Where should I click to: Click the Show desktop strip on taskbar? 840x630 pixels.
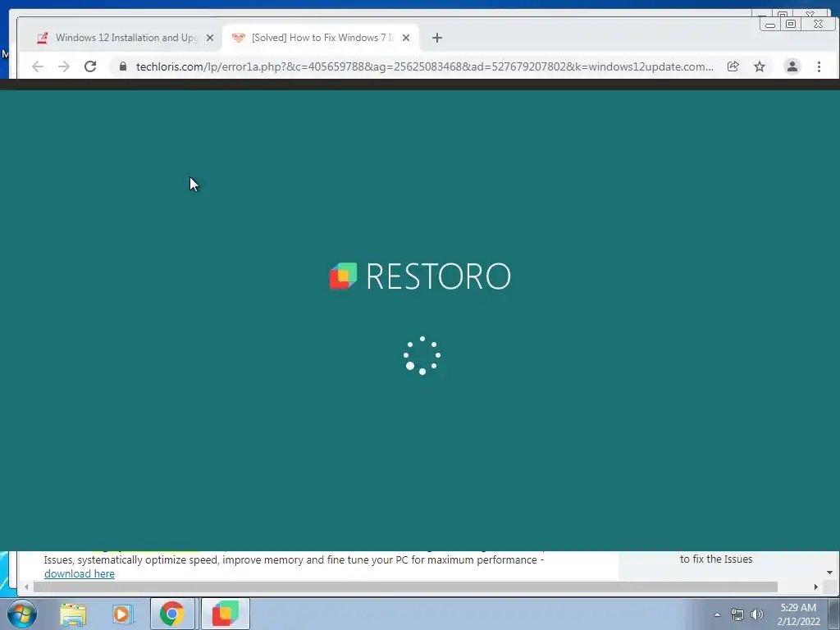pos(834,614)
